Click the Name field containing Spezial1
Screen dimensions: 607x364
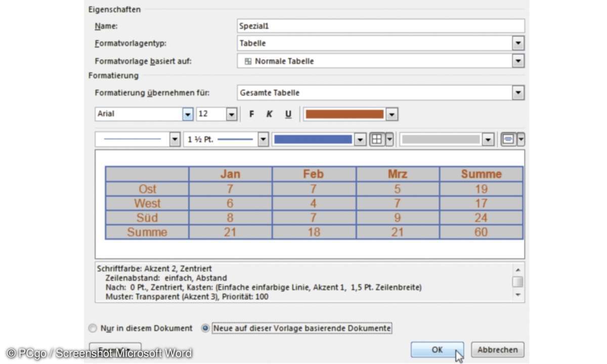pyautogui.click(x=381, y=26)
